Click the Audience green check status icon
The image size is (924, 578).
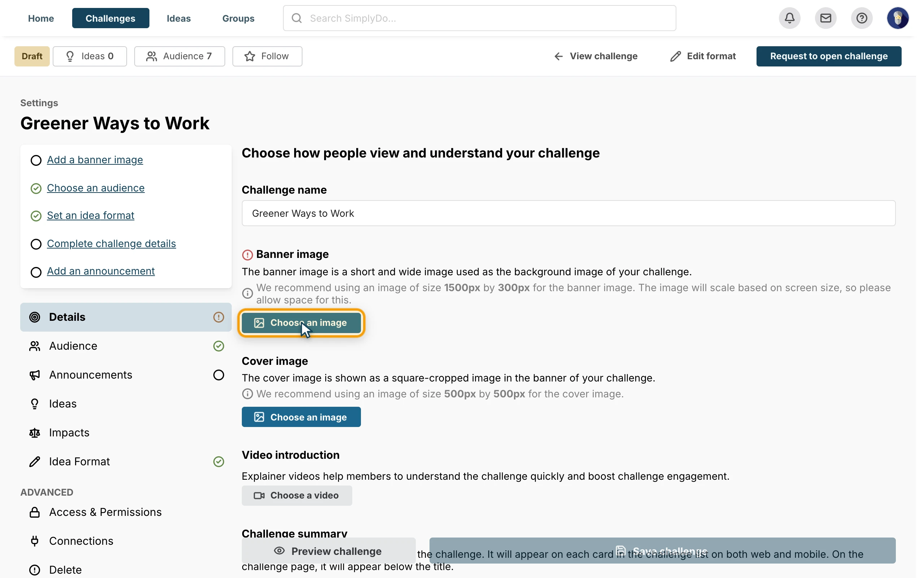tap(218, 346)
